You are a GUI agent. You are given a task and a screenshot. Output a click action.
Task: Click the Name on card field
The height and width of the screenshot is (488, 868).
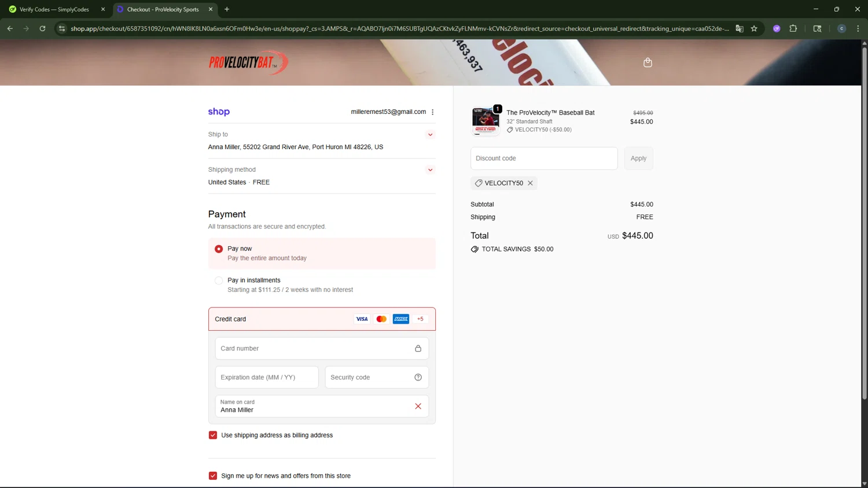point(322,406)
